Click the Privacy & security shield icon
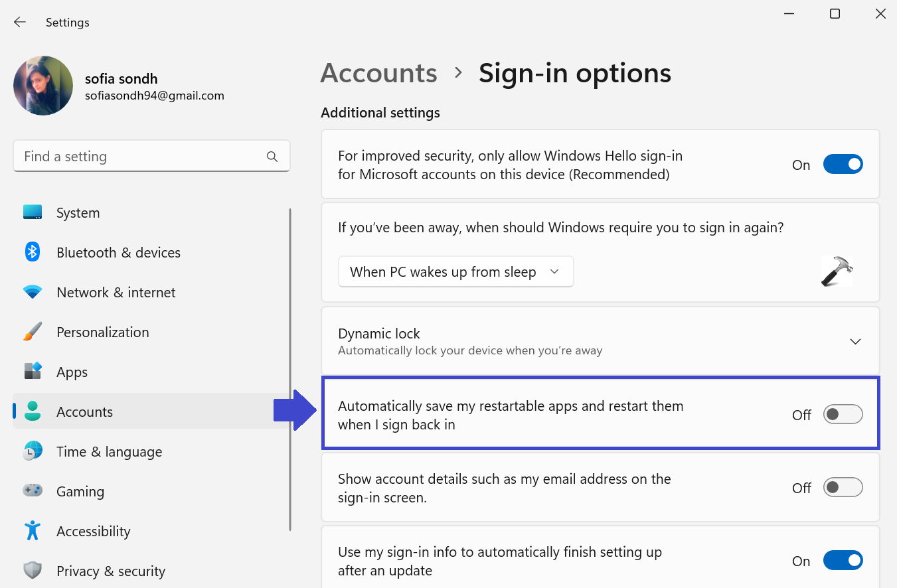 tap(33, 571)
